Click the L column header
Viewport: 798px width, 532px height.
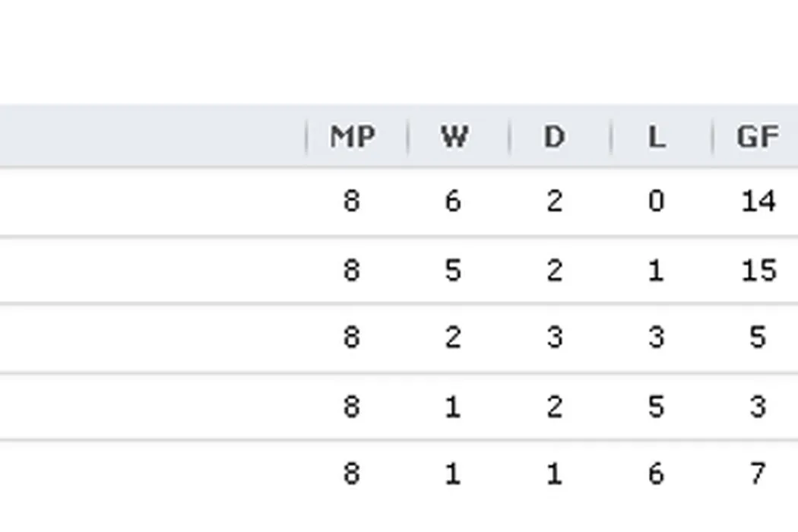(656, 137)
